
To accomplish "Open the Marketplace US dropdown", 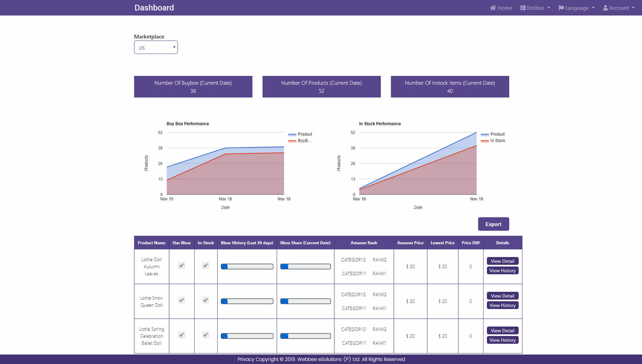I will point(156,48).
